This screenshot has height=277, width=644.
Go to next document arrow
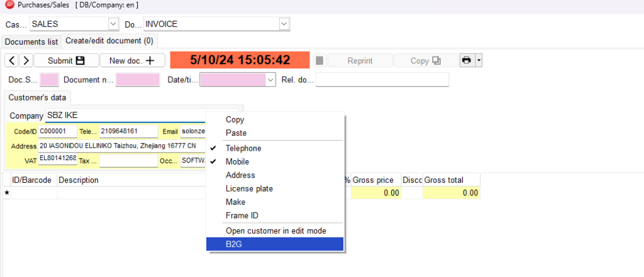[x=26, y=60]
